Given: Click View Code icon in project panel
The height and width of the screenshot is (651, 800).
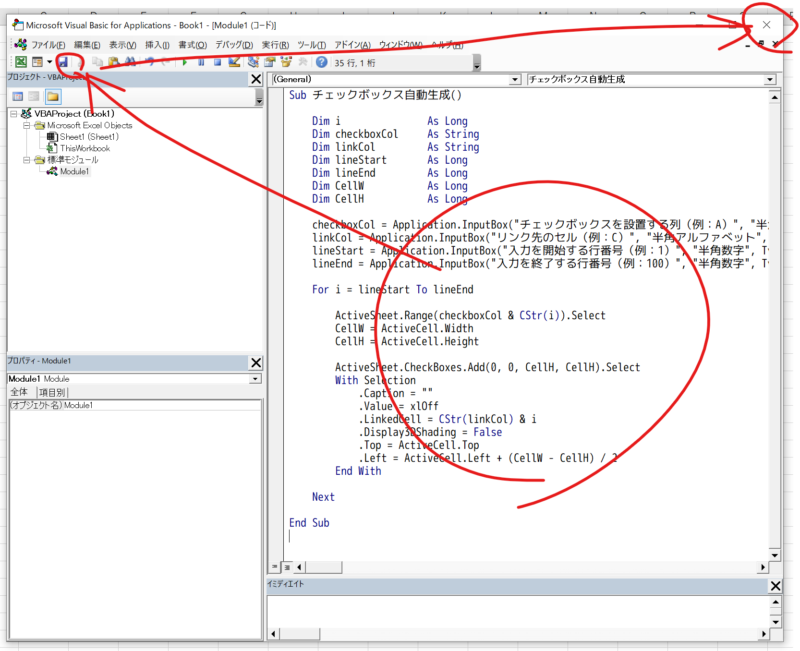Looking at the screenshot, I should point(16,97).
